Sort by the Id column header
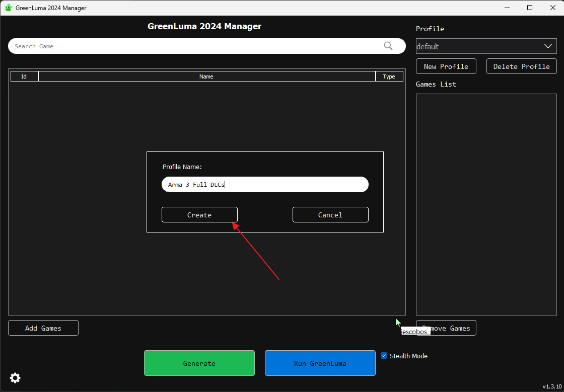Image resolution: width=564 pixels, height=392 pixels. point(24,76)
